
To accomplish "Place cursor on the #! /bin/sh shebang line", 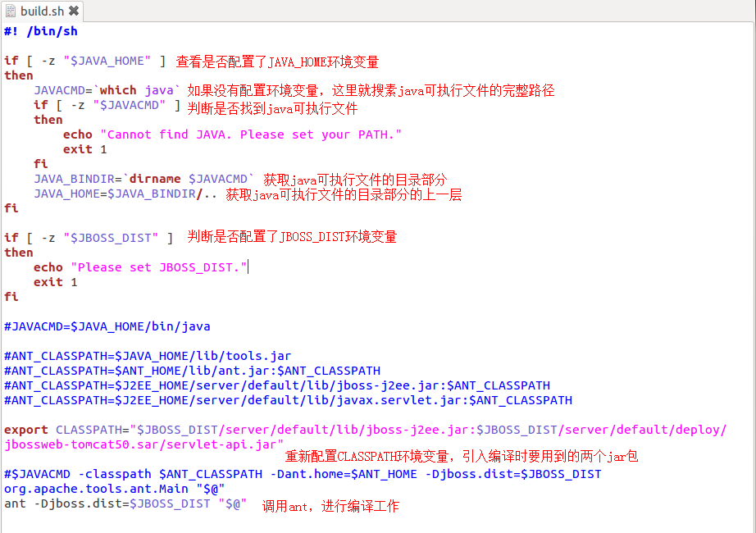I will (x=41, y=31).
